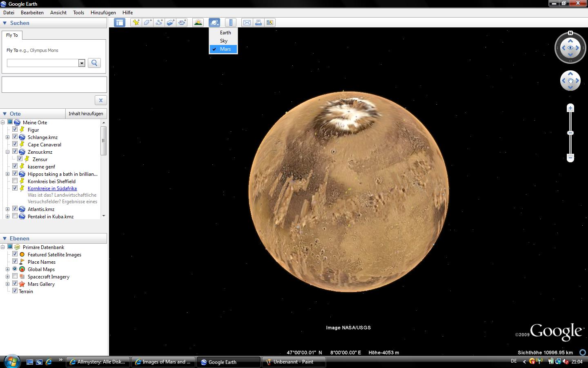
Task: Open Images of Mars taskbar window
Action: (x=163, y=362)
